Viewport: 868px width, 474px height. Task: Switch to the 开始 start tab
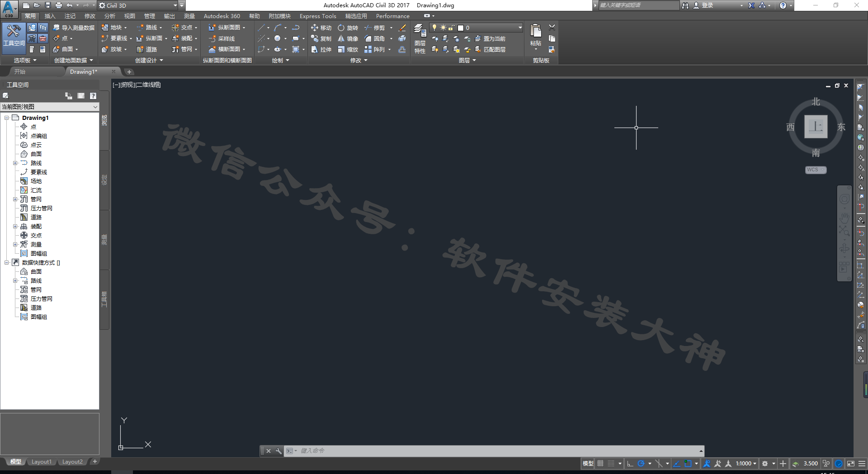[19, 71]
